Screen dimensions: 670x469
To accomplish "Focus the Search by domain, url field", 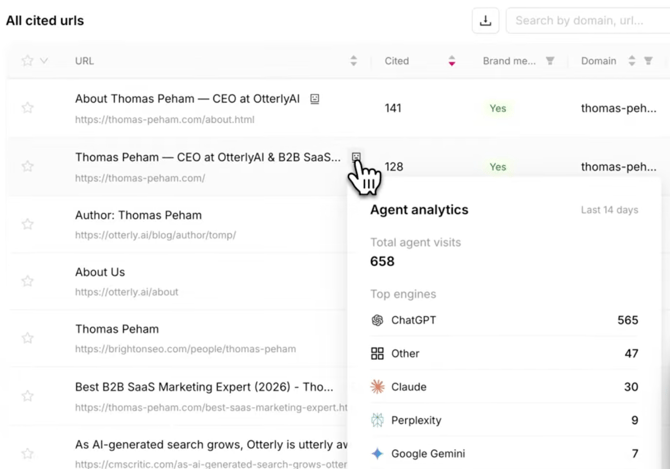I will click(588, 21).
